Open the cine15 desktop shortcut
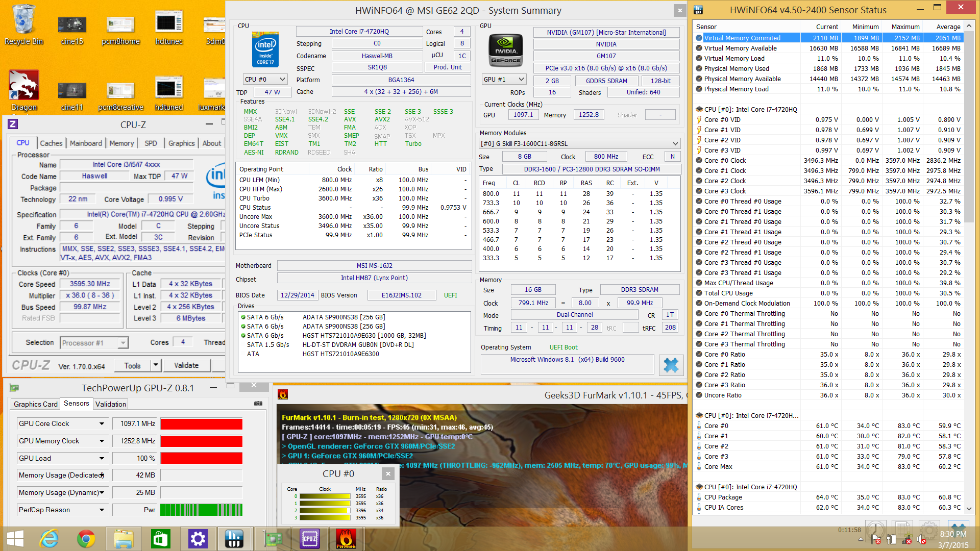This screenshot has height=551, width=980. pos(72,30)
